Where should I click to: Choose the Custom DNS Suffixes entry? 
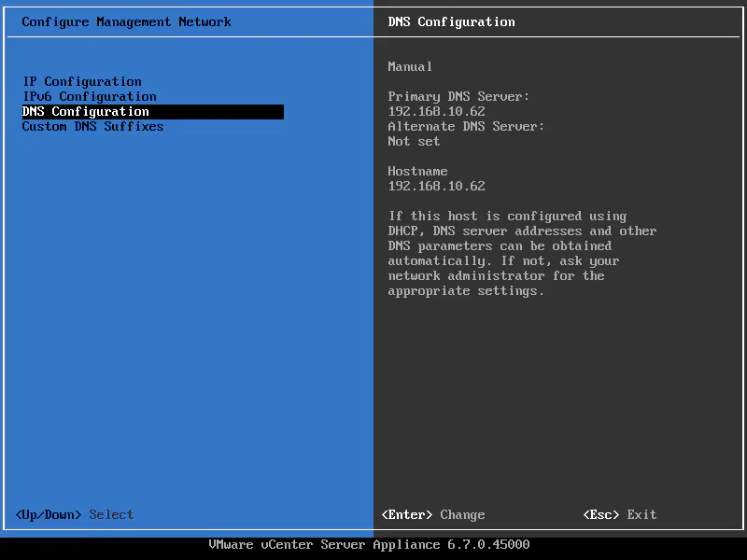[92, 126]
